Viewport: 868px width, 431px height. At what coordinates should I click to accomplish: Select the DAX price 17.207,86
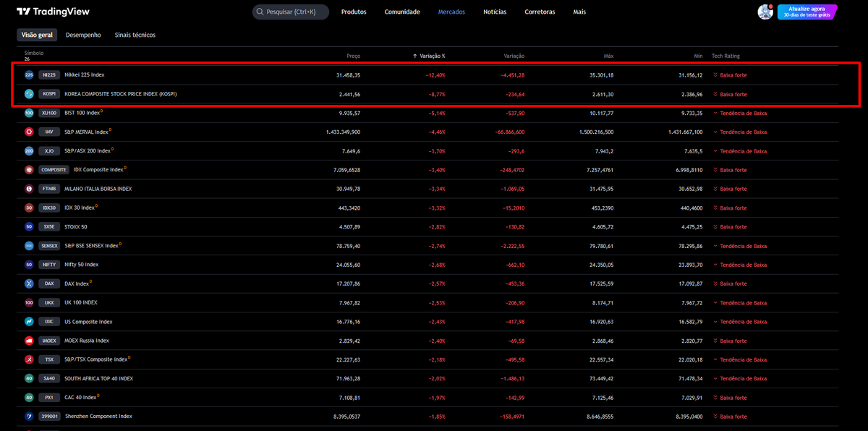(349, 283)
